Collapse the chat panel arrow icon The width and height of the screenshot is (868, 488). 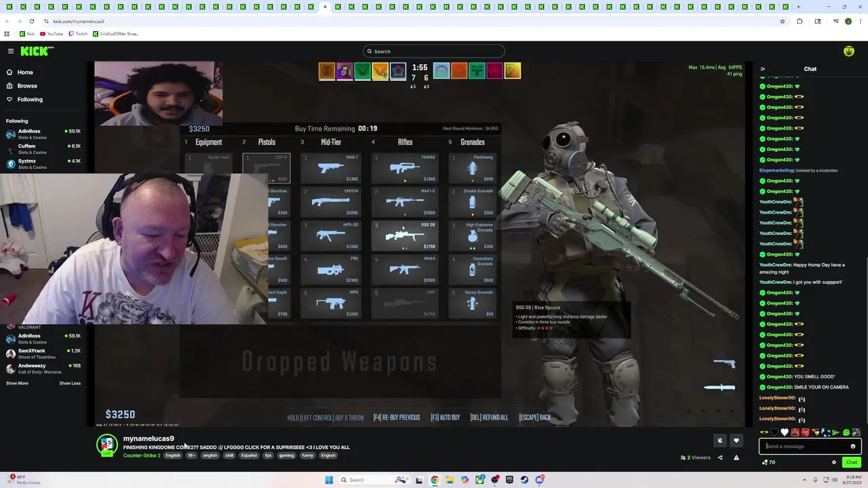(763, 69)
